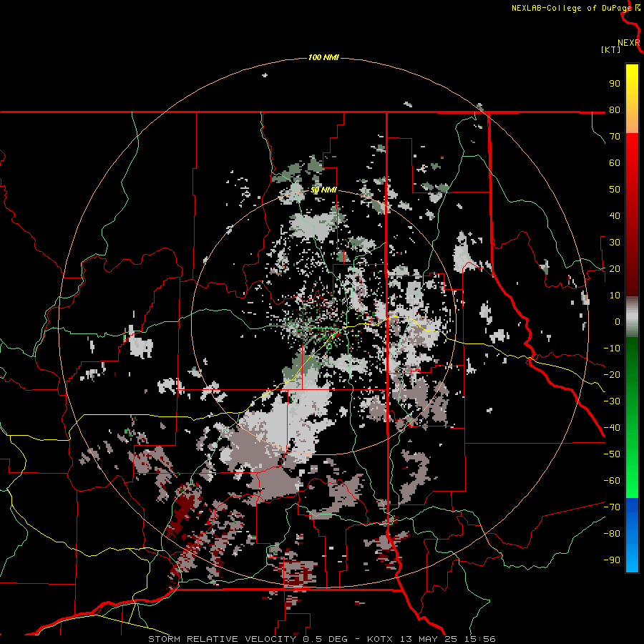
Task: Click the -40 knot label on velocity scale
Action: (x=612, y=428)
